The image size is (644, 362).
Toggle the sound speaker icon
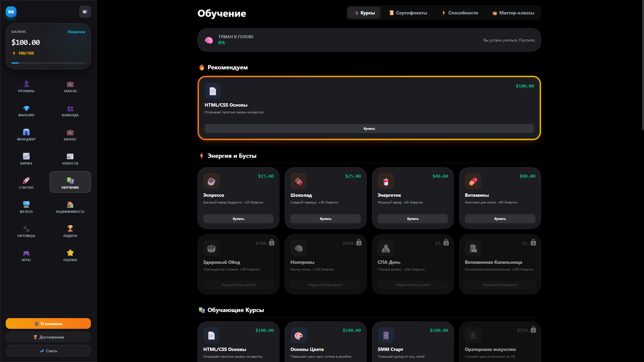85,11
